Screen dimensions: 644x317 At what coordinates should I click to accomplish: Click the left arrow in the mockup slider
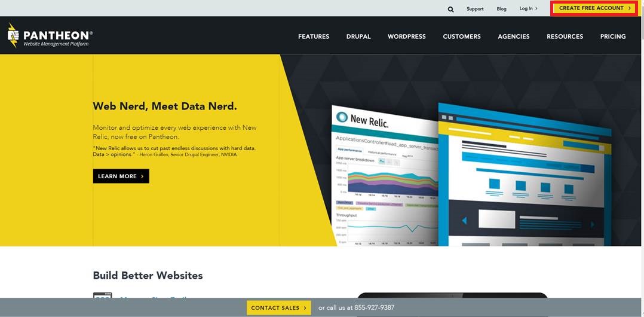pyautogui.click(x=465, y=221)
